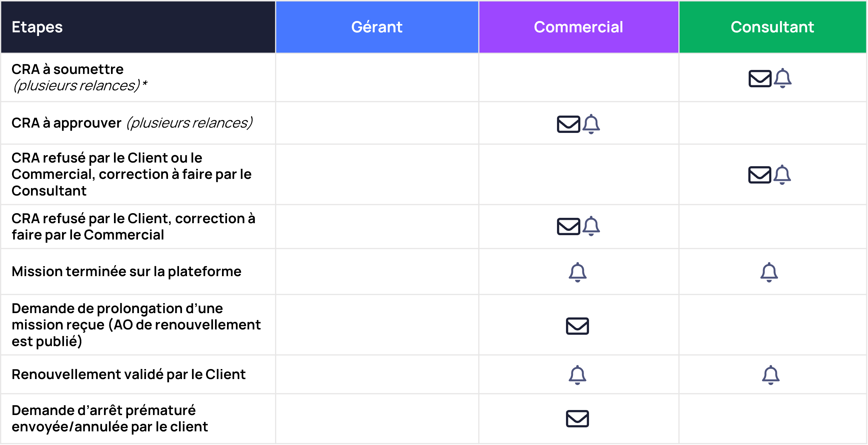
Task: Click Consultant bell icon for CRA refusé correction Consultant
Action: pyautogui.click(x=782, y=175)
